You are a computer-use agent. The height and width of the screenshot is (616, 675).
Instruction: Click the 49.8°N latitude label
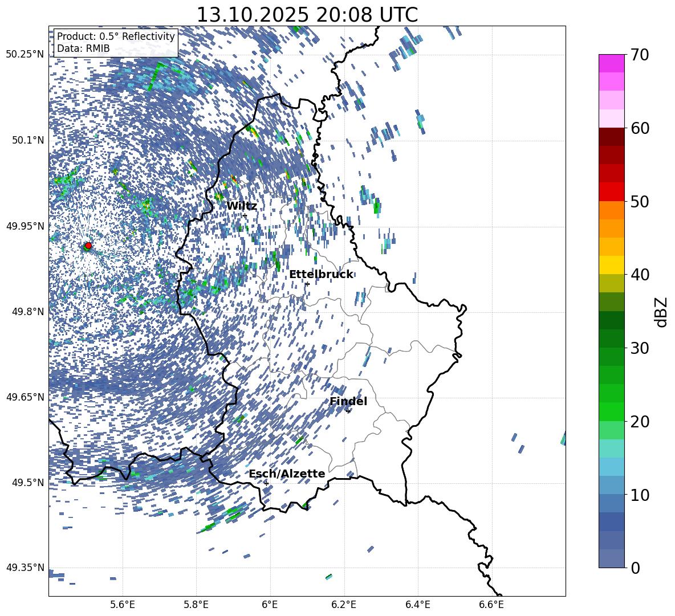[x=27, y=312]
